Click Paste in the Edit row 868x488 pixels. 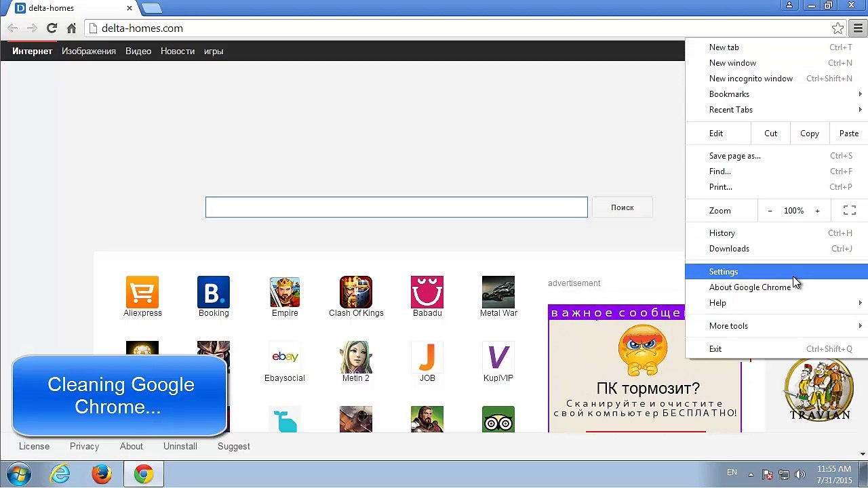(849, 134)
